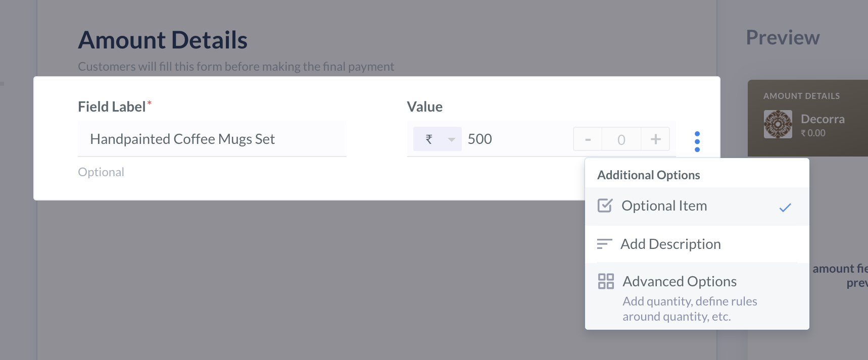The image size is (868, 360).
Task: Click the blue checkmark beside Optional Item
Action: point(785,207)
